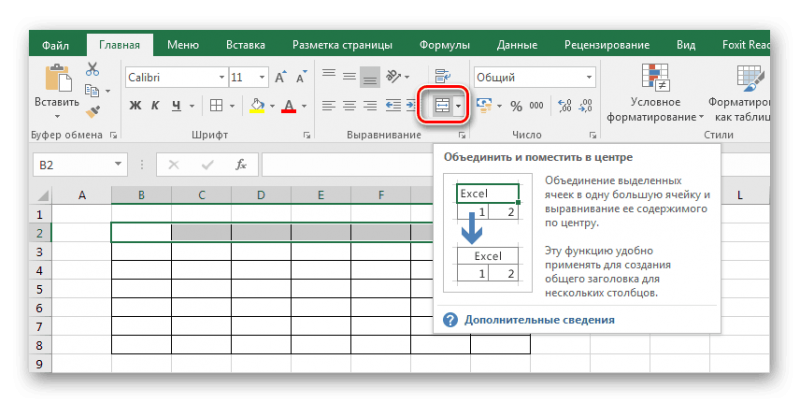This screenshot has width=800, height=403.
Task: Apply percent style format
Action: click(x=516, y=106)
